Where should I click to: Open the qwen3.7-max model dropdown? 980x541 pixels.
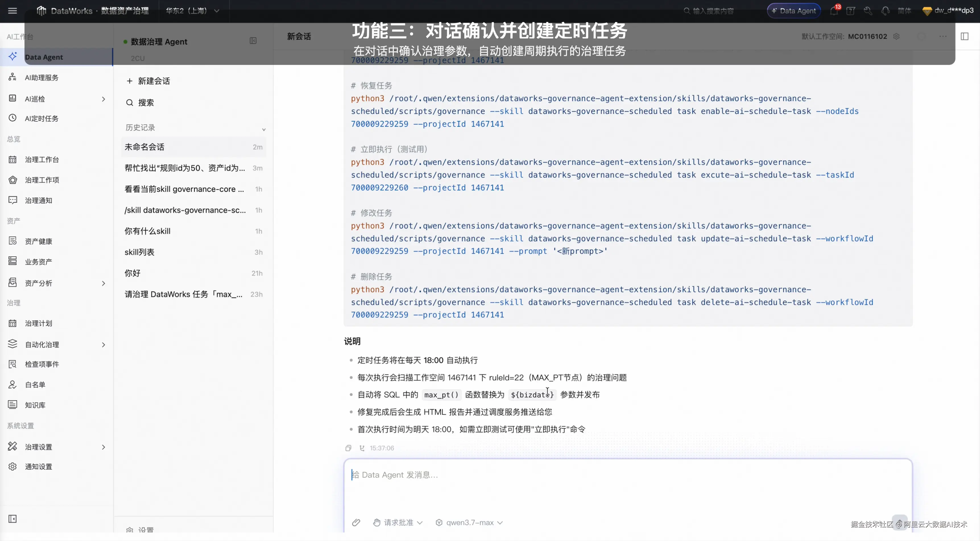[x=470, y=522]
